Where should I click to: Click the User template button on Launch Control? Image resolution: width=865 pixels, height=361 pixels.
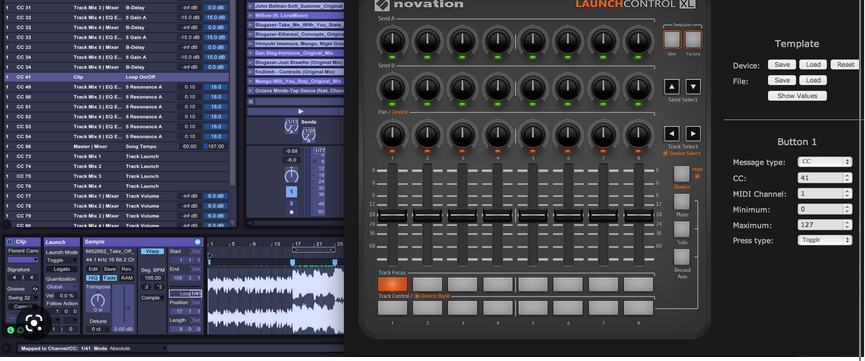pos(672,39)
